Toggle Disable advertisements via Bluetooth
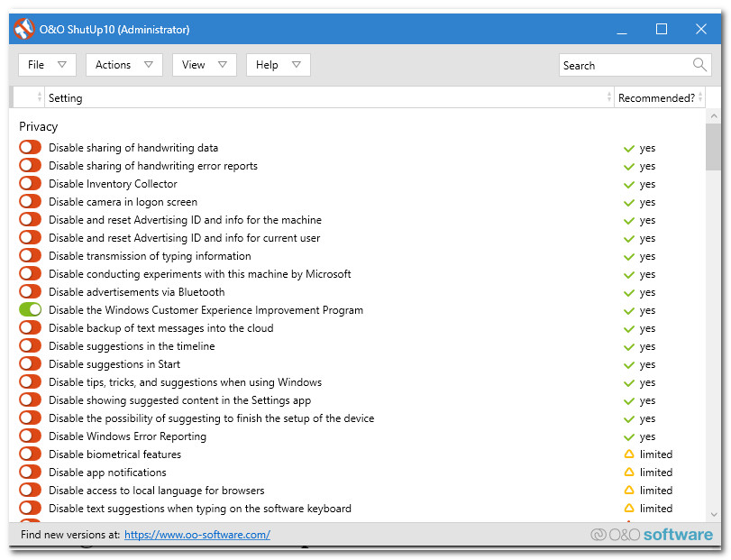This screenshot has width=731, height=560. (31, 291)
